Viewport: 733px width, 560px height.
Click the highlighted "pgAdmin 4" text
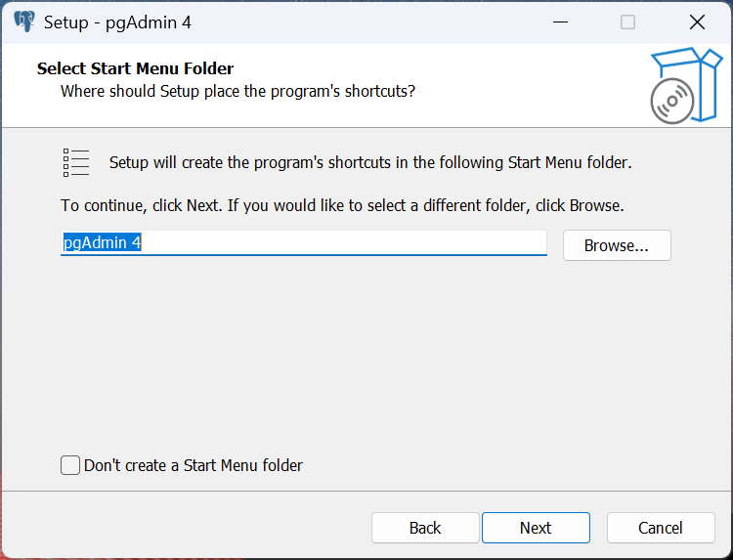point(103,242)
